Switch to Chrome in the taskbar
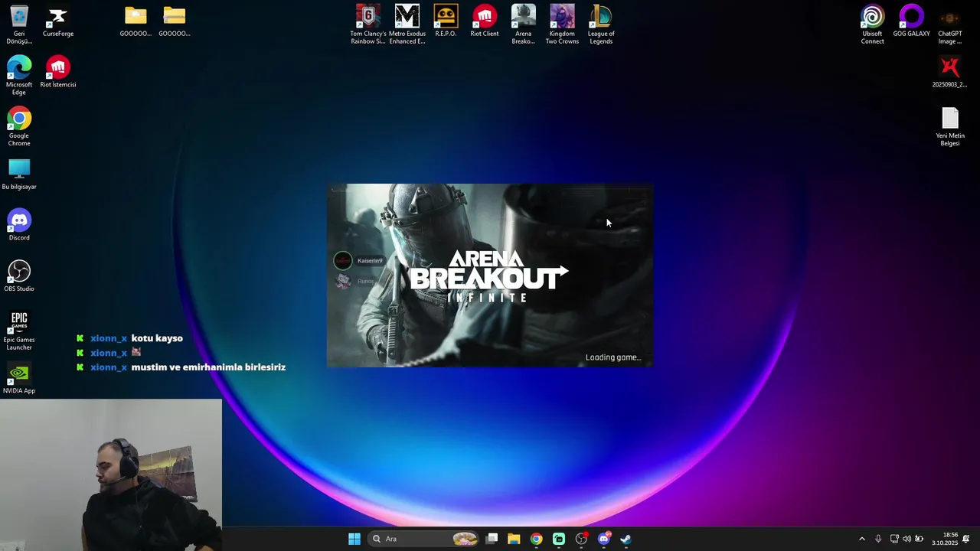This screenshot has height=551, width=980. (x=536, y=539)
